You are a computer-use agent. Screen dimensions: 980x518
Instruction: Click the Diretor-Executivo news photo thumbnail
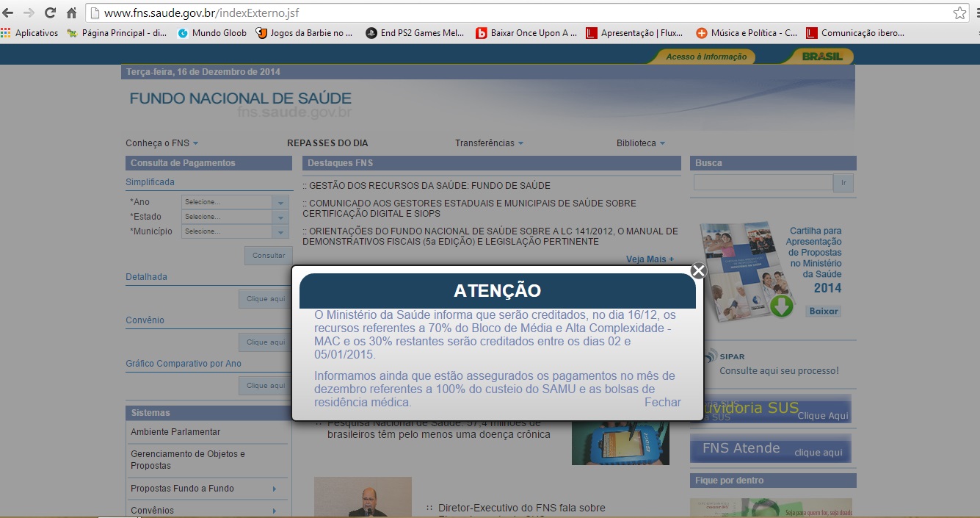pyautogui.click(x=363, y=497)
